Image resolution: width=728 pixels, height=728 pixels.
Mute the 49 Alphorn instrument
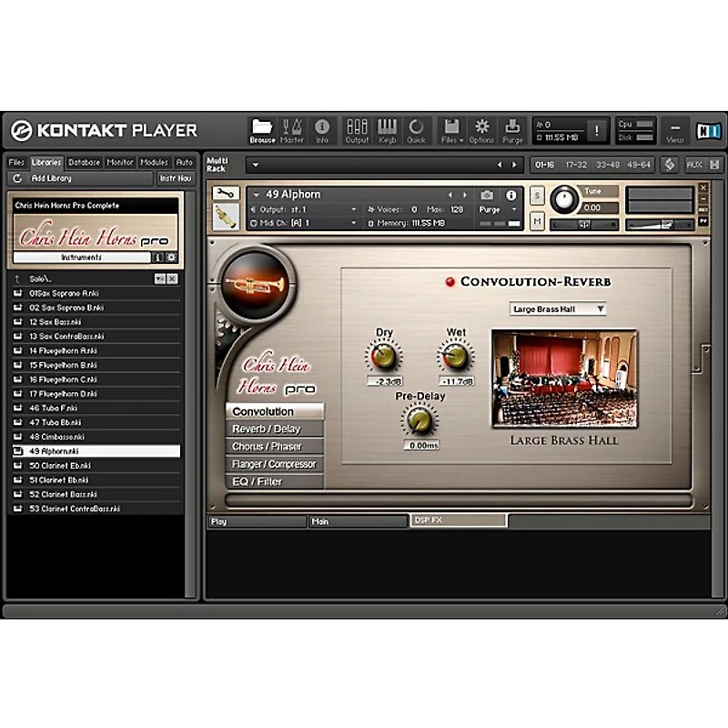537,221
